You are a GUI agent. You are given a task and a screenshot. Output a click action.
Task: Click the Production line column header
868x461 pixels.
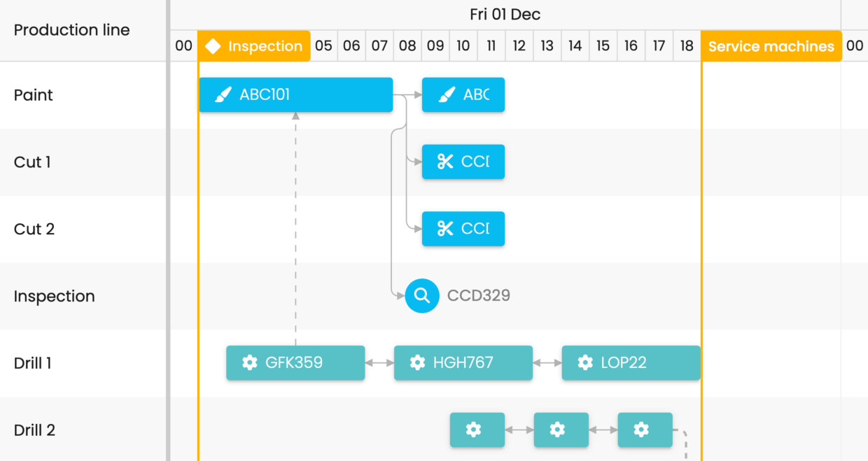pos(71,30)
